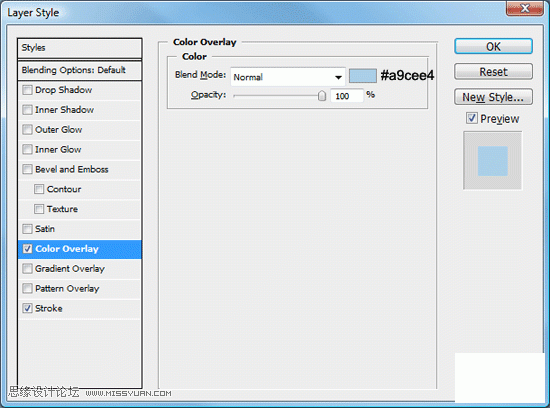Viewport: 550px width, 408px height.
Task: Click the Opacity slider handle
Action: point(322,95)
